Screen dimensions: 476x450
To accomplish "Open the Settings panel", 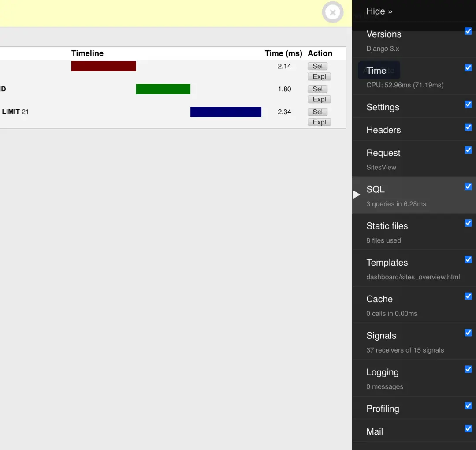I will pyautogui.click(x=383, y=107).
